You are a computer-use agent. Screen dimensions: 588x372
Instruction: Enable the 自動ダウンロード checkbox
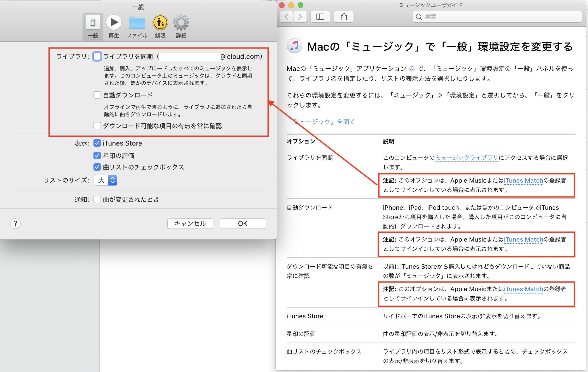tap(97, 95)
